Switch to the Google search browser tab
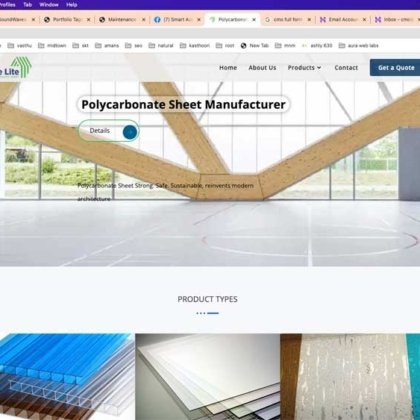 pyautogui.click(x=287, y=20)
